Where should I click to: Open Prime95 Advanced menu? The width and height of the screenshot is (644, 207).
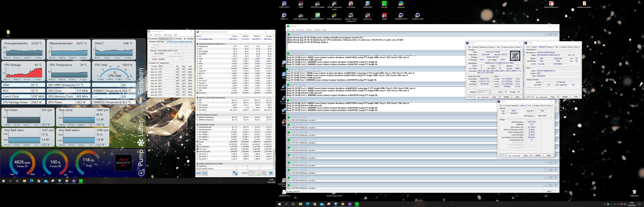pos(300,30)
